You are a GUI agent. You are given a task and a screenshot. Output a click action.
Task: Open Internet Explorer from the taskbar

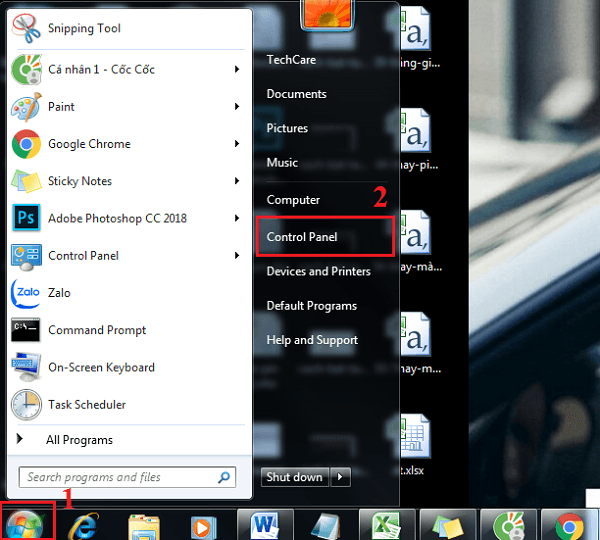(x=86, y=525)
